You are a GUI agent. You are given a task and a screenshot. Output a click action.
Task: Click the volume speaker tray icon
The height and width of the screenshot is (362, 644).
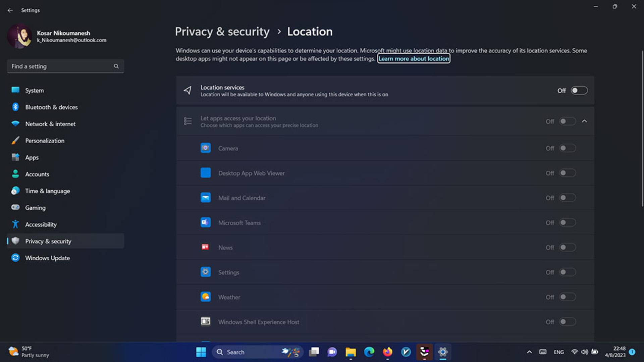[585, 352]
